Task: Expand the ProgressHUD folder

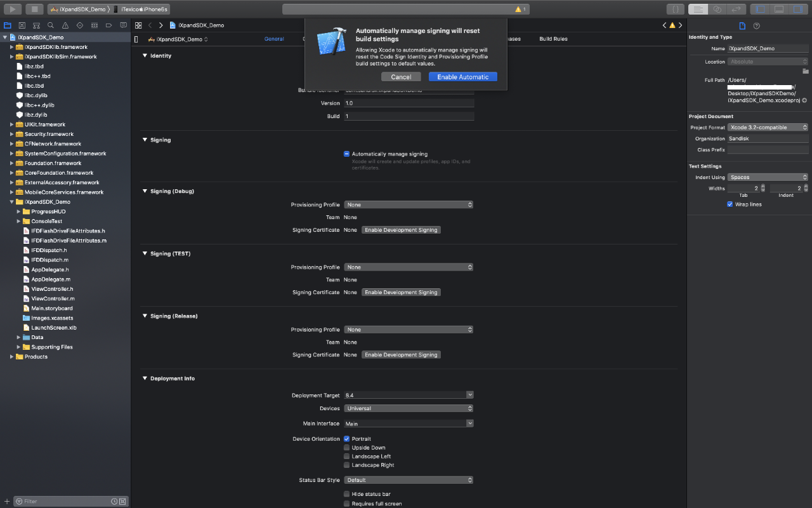Action: point(18,211)
